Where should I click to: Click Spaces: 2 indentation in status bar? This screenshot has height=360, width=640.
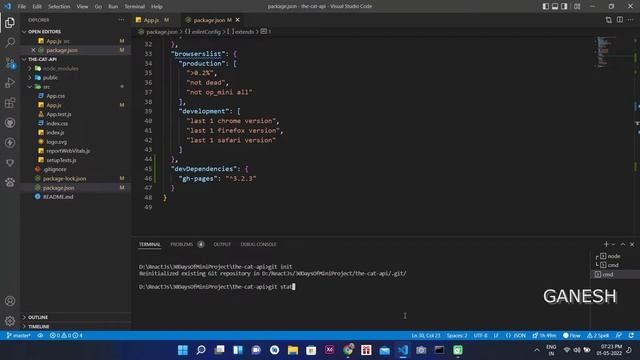pyautogui.click(x=457, y=336)
